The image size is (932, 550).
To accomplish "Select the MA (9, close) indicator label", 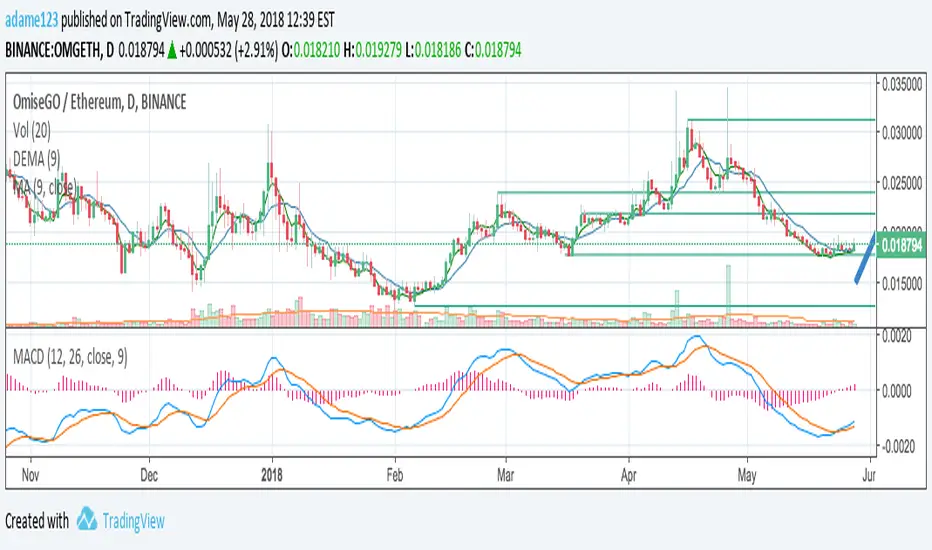I will point(45,187).
